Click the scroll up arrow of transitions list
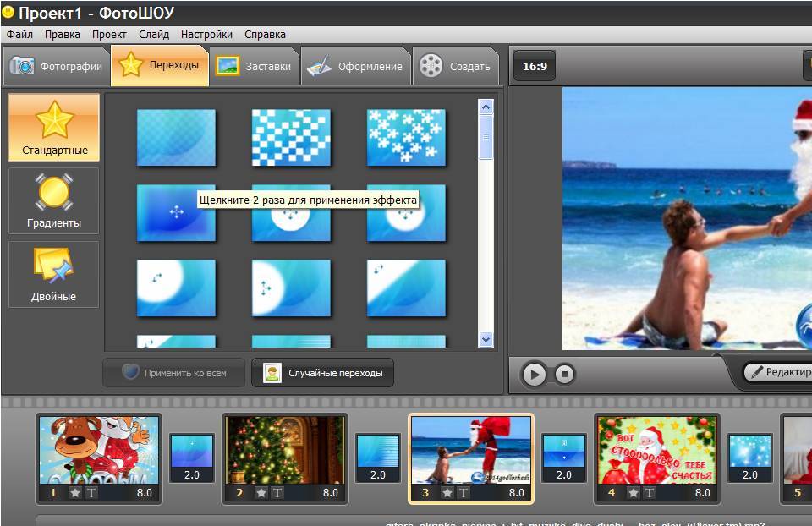The width and height of the screenshot is (812, 526). tap(486, 107)
